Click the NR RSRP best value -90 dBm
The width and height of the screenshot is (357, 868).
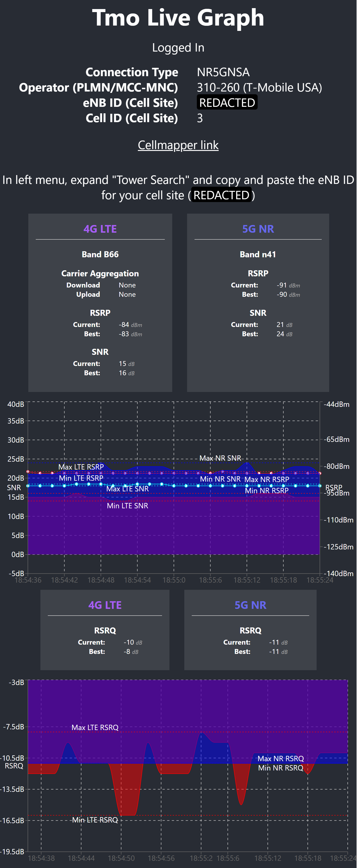(288, 294)
